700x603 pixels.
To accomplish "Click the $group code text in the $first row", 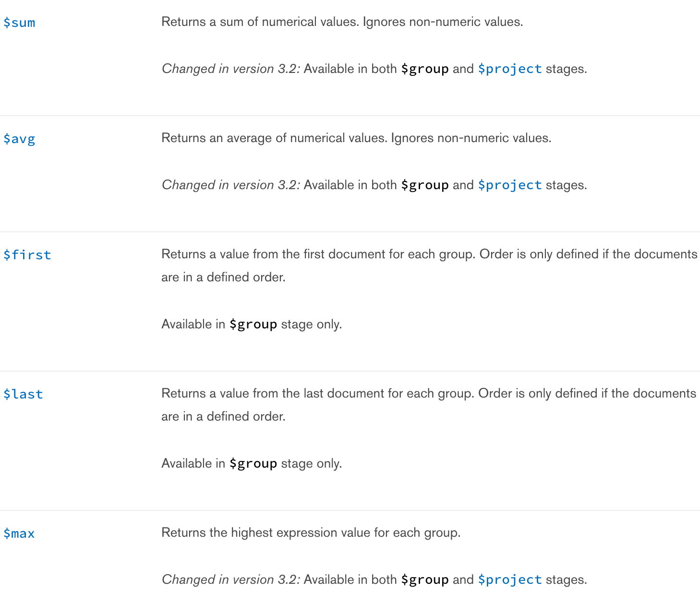I will [x=253, y=325].
